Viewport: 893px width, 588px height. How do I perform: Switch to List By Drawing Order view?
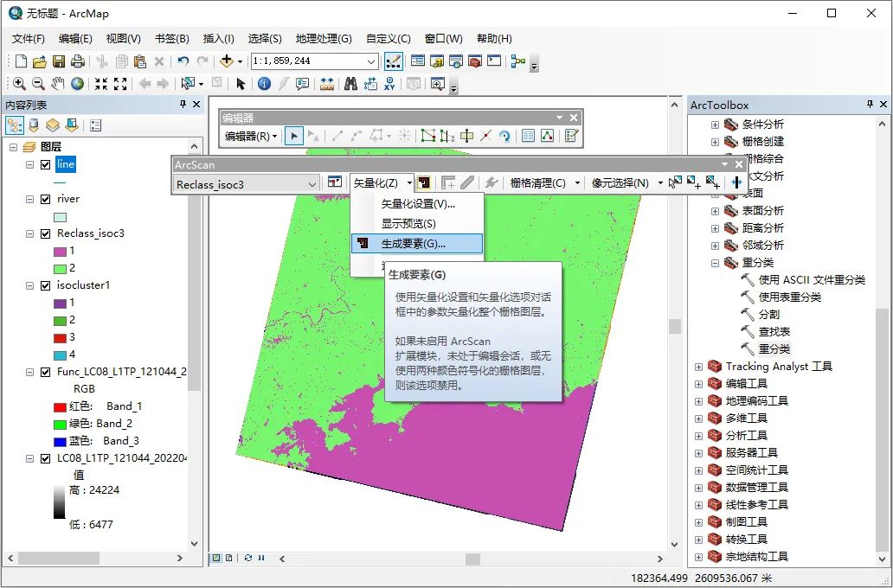click(x=15, y=125)
